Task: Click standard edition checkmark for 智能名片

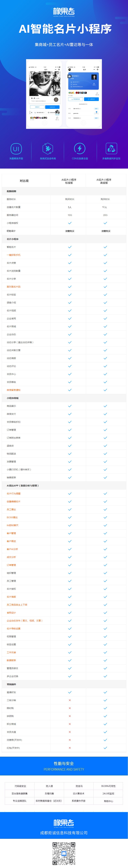Action: coord(70,247)
